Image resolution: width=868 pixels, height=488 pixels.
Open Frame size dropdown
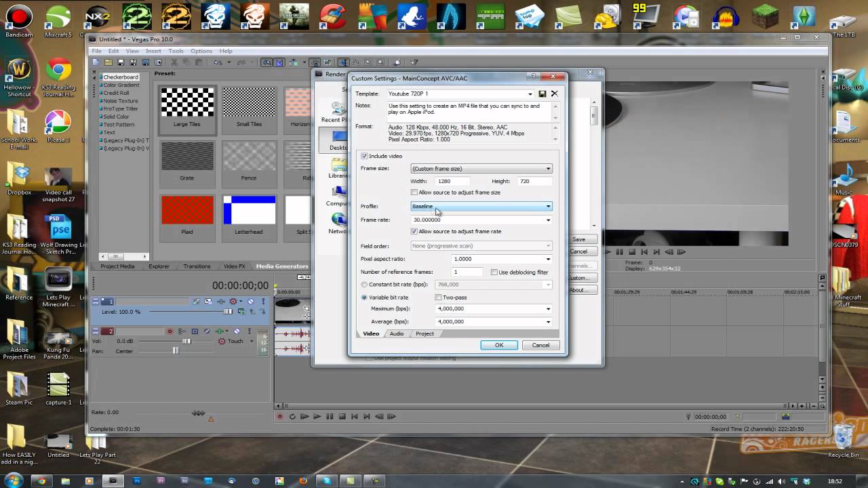coord(481,168)
